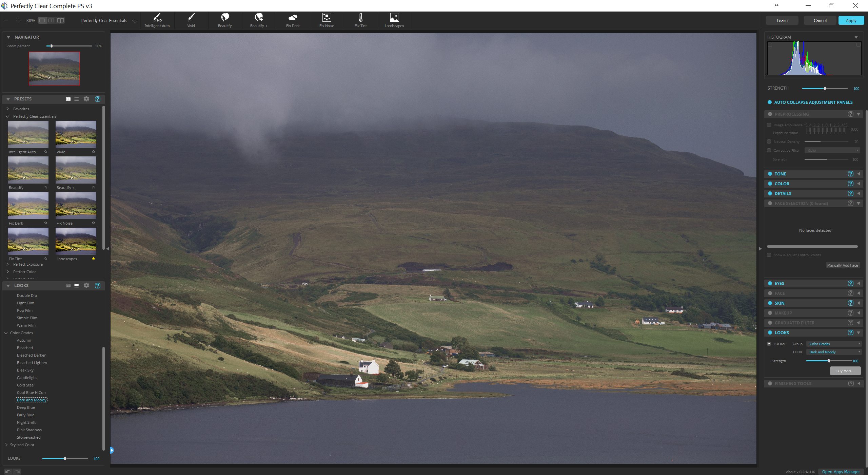Viewport: 868px width, 475px height.
Task: Apply the Fix Tint thermometer preset
Action: pos(360,20)
